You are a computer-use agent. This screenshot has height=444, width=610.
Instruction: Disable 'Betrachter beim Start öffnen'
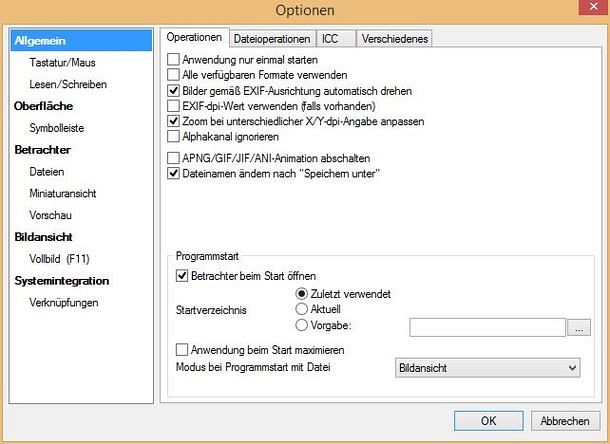point(182,275)
